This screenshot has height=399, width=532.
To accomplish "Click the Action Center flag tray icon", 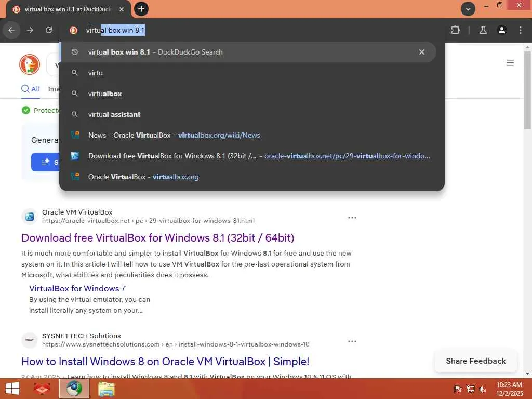I will [458, 389].
